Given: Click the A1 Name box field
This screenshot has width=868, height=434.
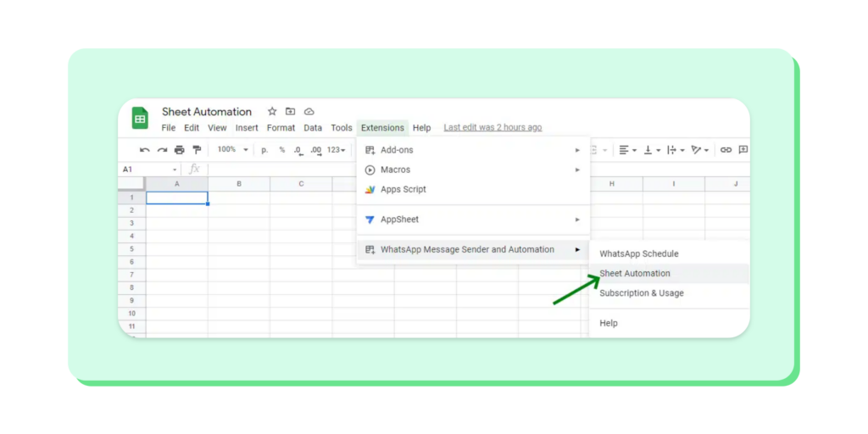Looking at the screenshot, I should 149,170.
